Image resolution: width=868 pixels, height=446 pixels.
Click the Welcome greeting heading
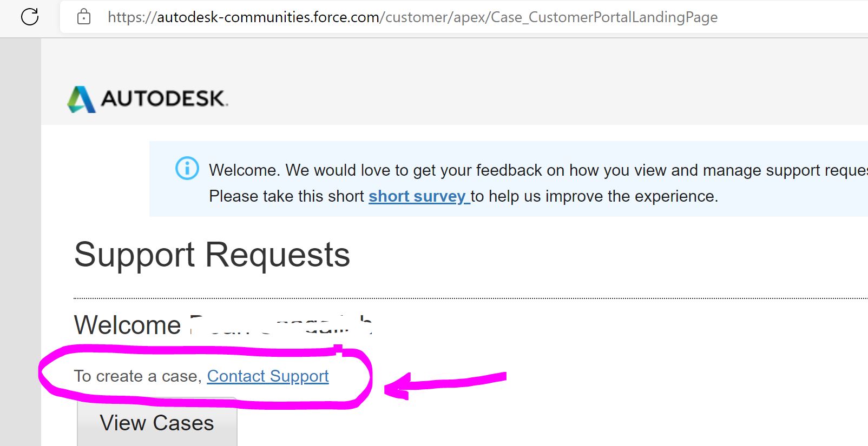[x=128, y=325]
